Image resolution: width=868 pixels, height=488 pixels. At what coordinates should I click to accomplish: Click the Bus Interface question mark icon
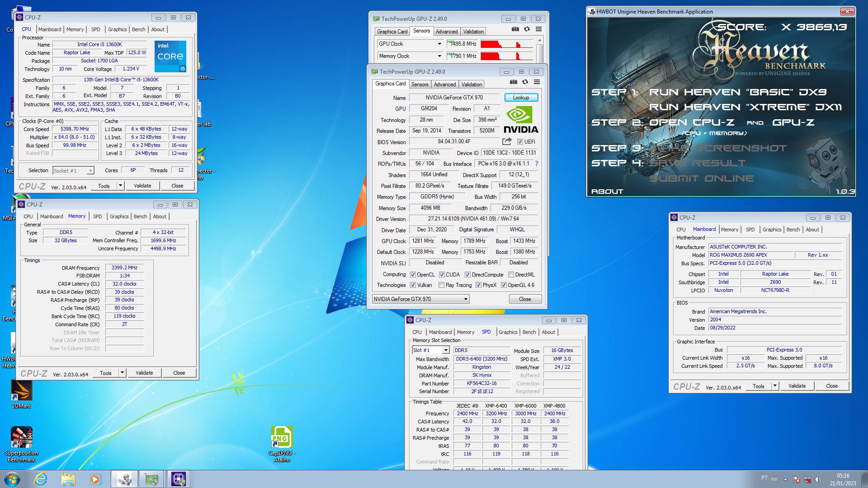coord(537,164)
